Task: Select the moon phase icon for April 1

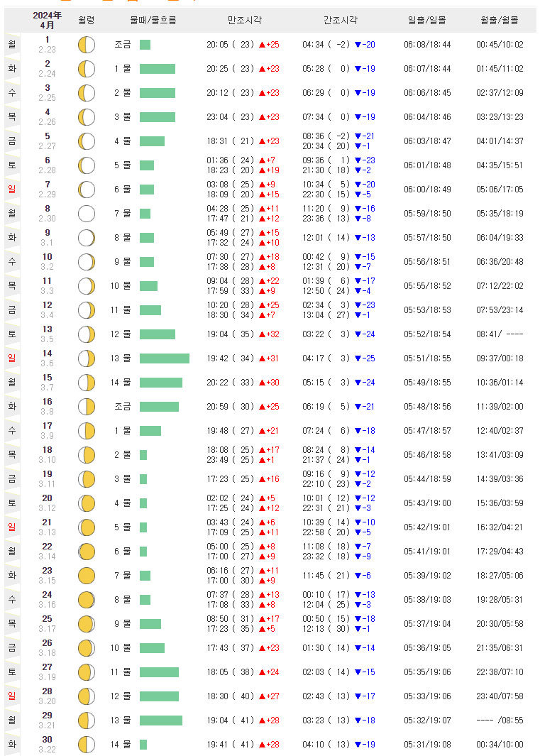Action: [86, 45]
